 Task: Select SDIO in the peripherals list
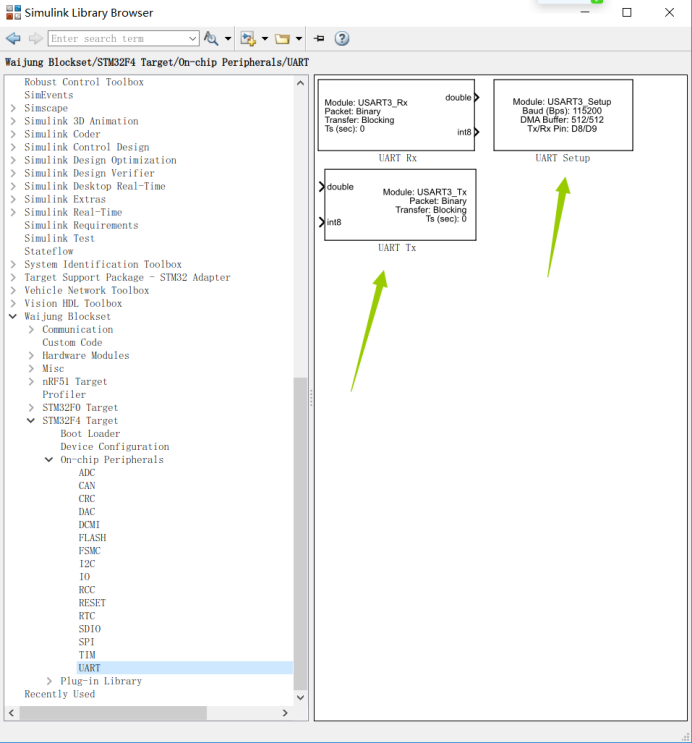90,629
